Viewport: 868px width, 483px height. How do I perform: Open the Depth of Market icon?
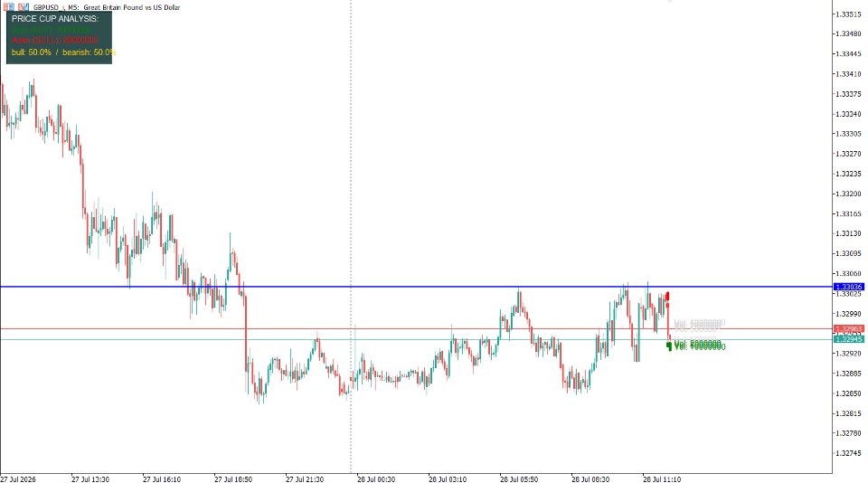point(24,7)
